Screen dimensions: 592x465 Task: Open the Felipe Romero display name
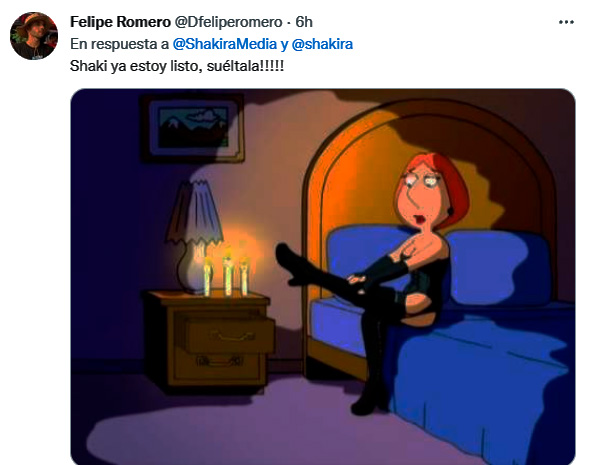120,22
